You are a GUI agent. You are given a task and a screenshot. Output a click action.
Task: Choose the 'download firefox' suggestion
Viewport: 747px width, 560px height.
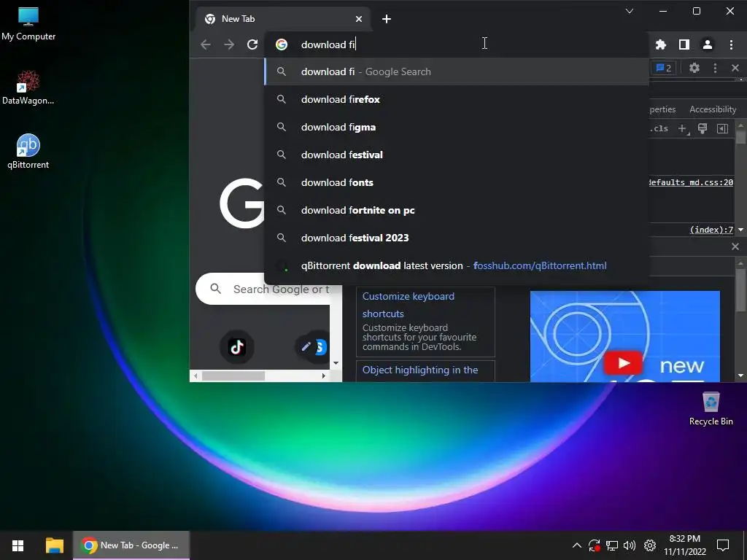(457, 99)
